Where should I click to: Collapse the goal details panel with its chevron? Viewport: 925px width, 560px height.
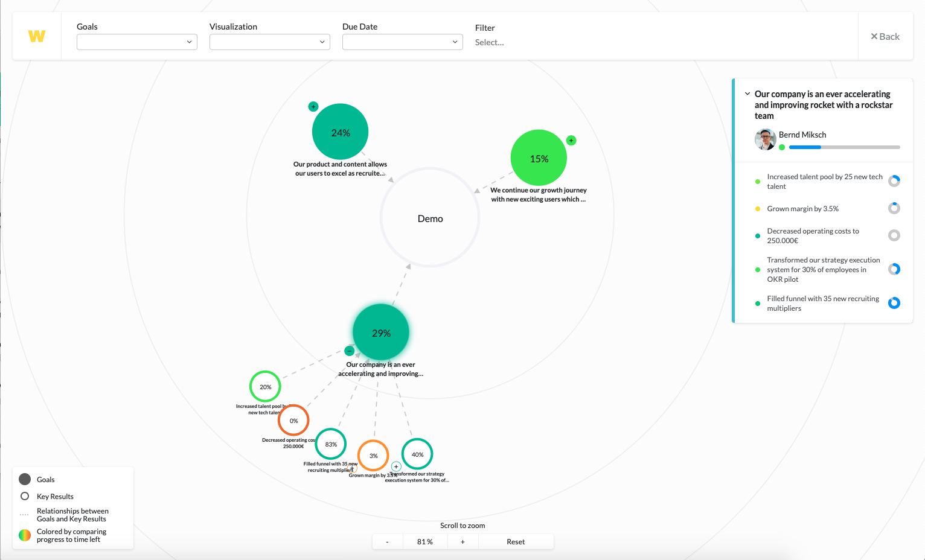[747, 94]
